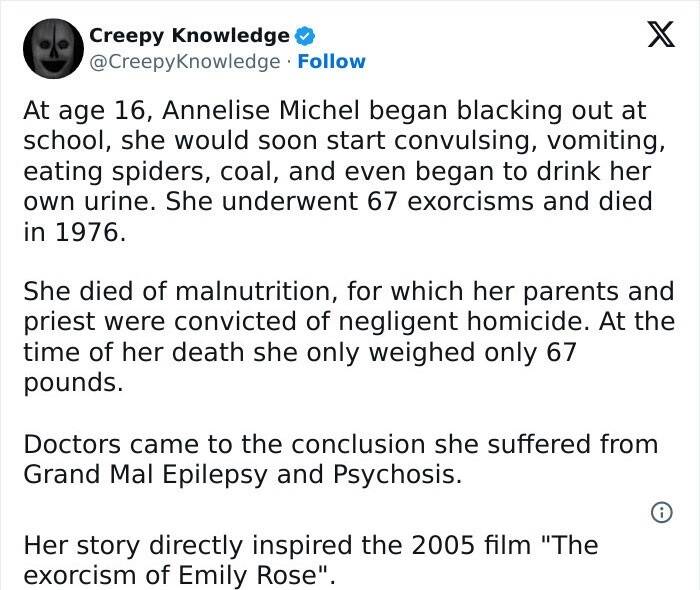Viewport: 700px width, 590px height.
Task: Click the name "Annelise Michel" in tweet
Action: coord(261,110)
